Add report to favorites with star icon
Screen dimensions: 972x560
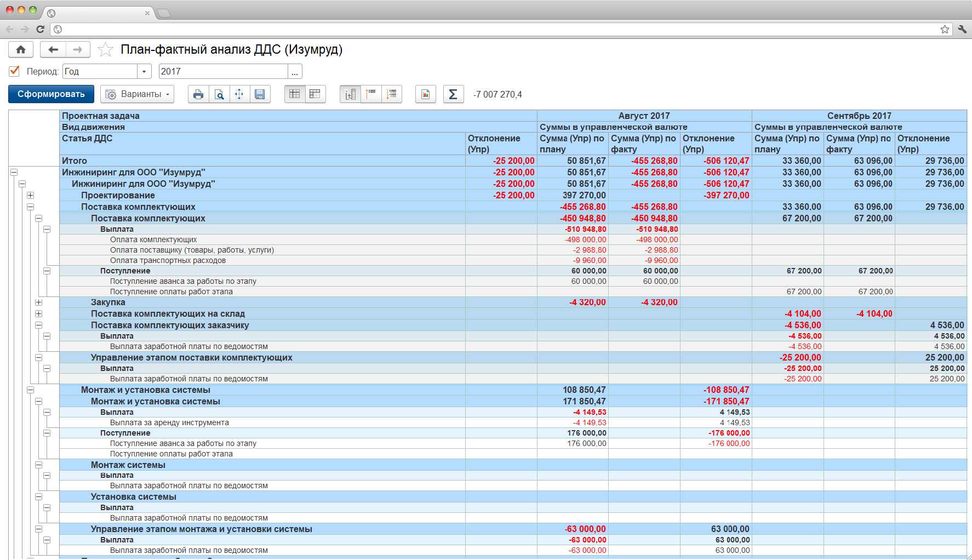point(105,50)
